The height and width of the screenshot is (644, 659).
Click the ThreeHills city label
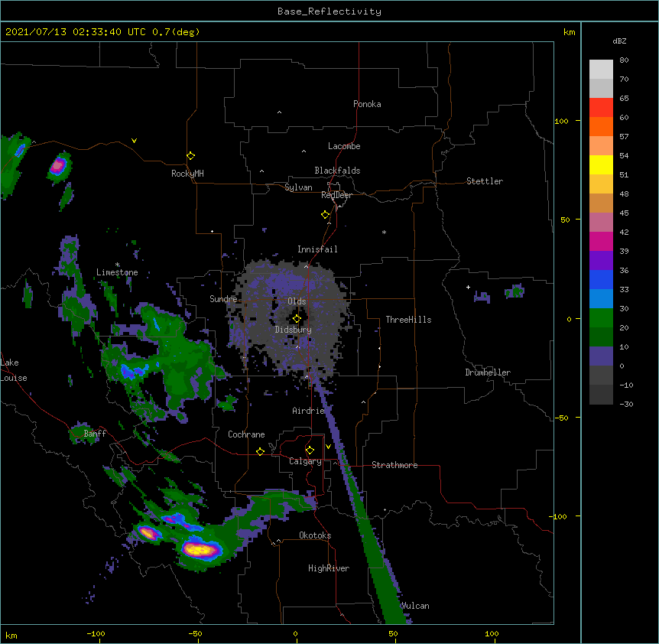(408, 320)
